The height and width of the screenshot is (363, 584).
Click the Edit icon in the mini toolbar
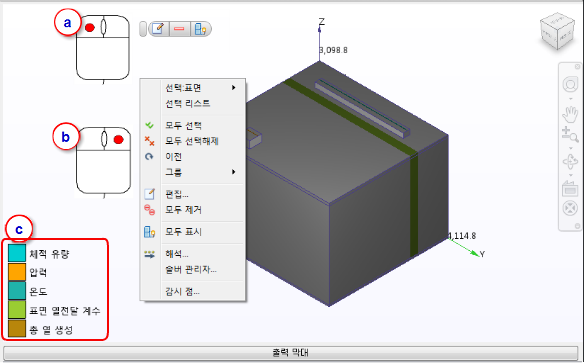pos(159,29)
